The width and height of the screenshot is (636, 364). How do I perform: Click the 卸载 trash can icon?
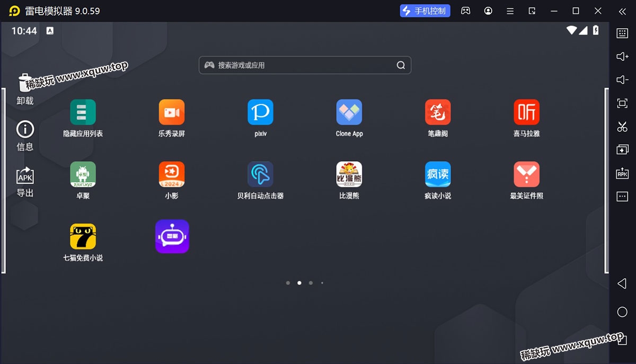click(25, 83)
